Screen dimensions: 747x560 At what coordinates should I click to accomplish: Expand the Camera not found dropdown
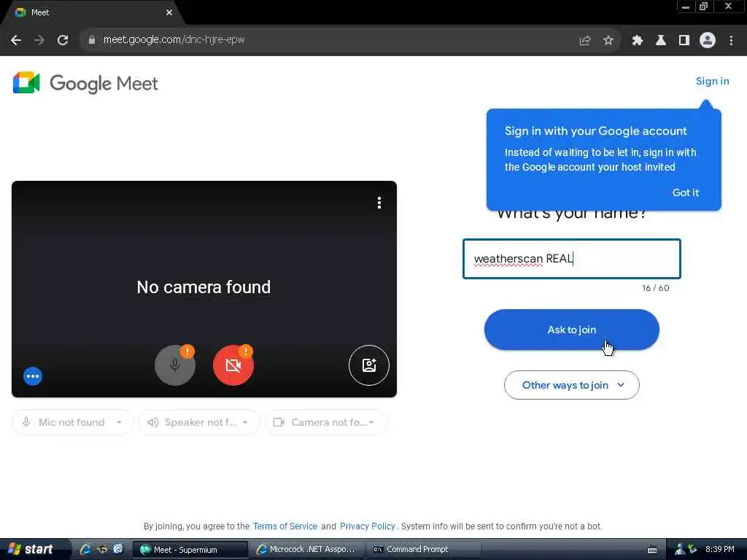325,422
